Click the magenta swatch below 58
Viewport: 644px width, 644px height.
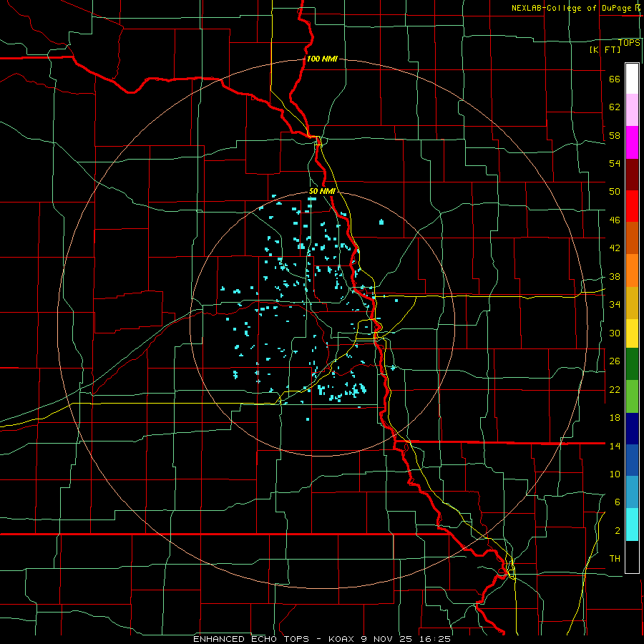point(632,142)
